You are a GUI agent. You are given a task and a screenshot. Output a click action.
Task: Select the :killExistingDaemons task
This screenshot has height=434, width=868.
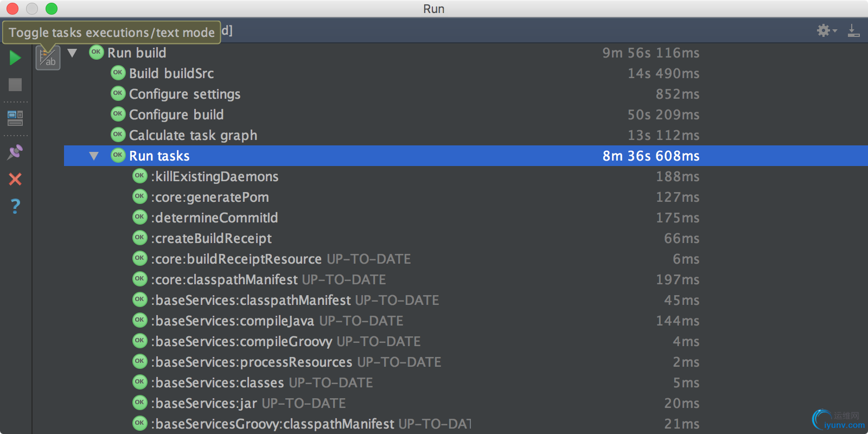(x=214, y=176)
